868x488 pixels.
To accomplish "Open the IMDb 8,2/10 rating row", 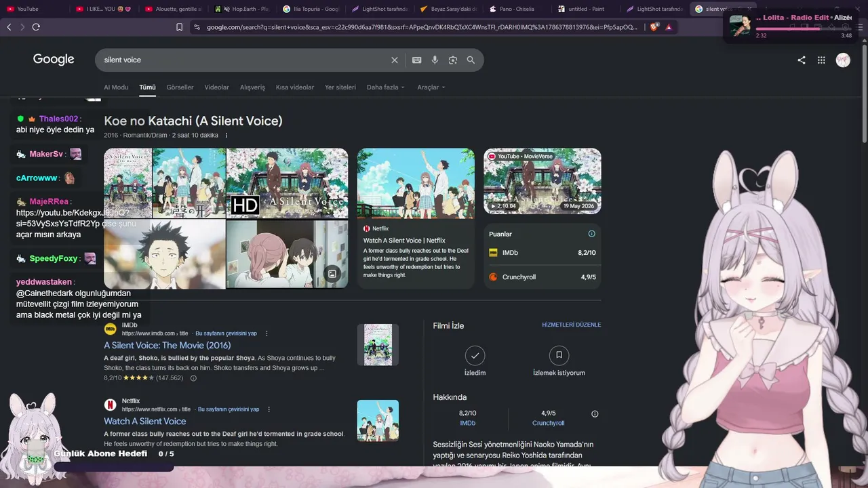I will [542, 253].
